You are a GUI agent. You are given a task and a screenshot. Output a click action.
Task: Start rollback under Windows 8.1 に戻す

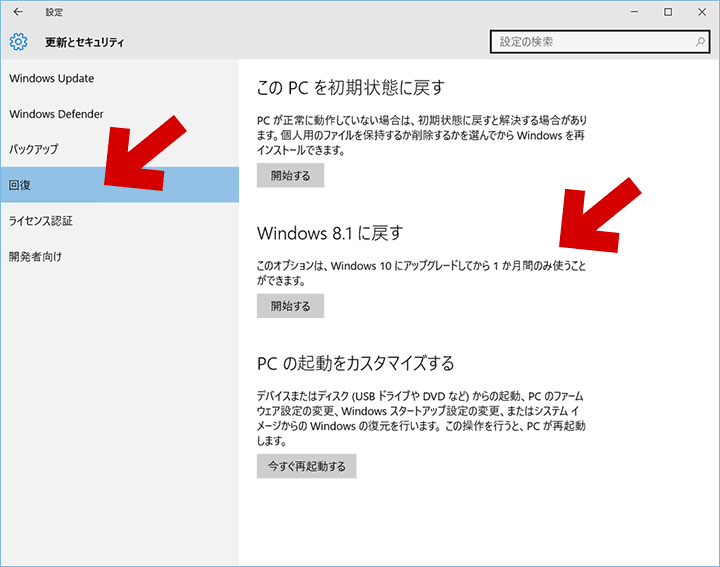pyautogui.click(x=290, y=306)
